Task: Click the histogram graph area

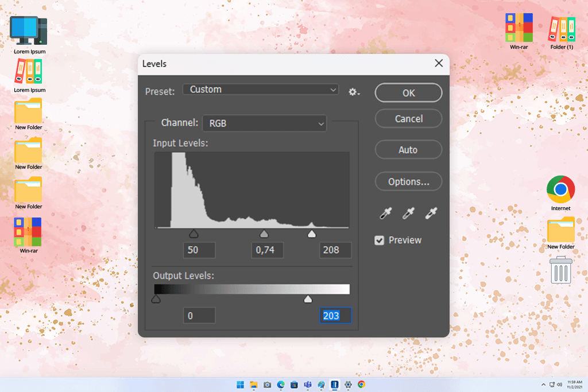Action: click(x=252, y=190)
